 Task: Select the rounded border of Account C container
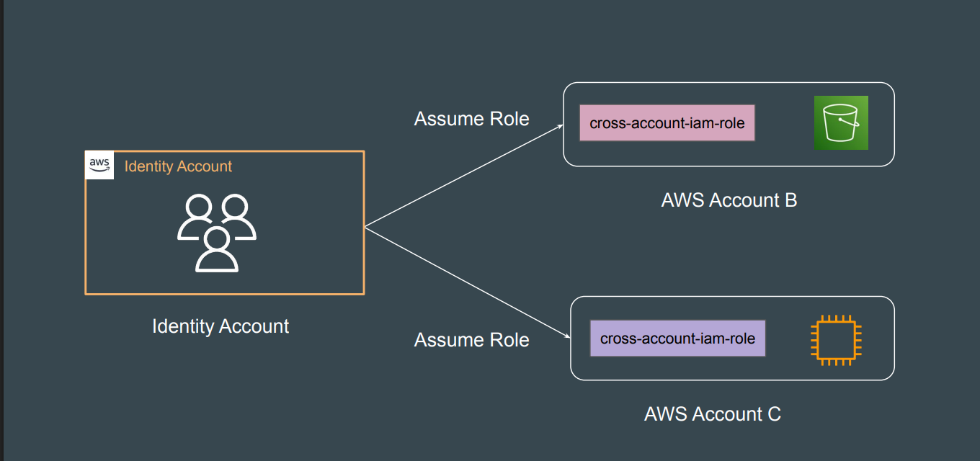[731, 297]
